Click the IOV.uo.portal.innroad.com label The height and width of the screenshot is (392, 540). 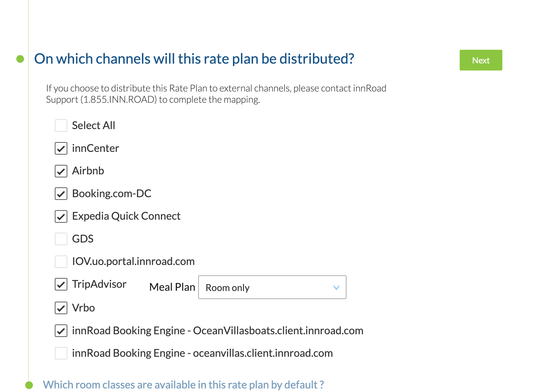pyautogui.click(x=133, y=261)
